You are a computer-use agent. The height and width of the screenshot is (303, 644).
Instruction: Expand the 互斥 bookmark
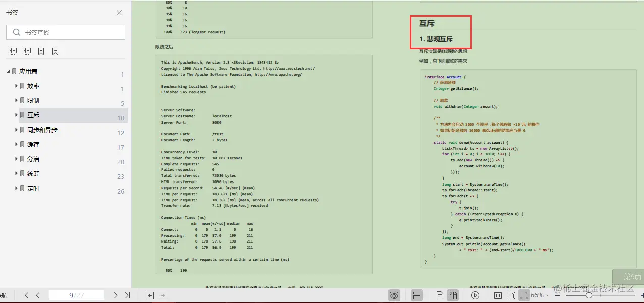16,115
